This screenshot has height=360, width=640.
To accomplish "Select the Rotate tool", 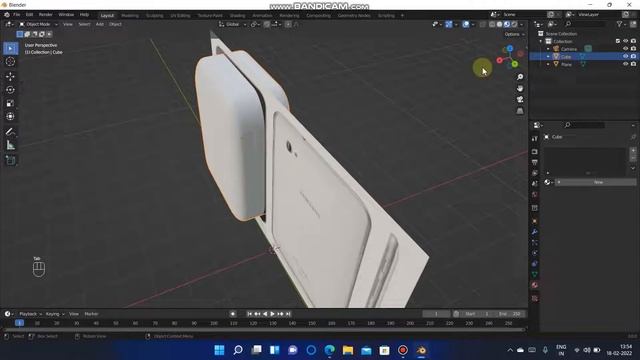I will coord(10,90).
